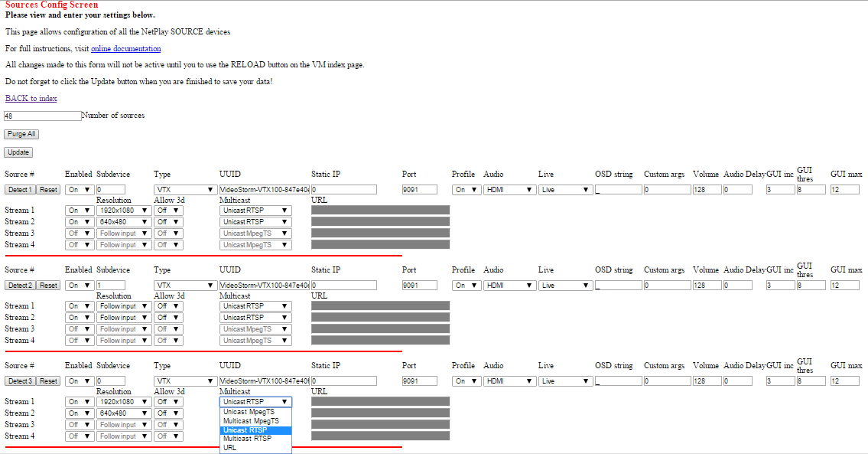Select Multicast MpegTS from the open list
This screenshot has height=454, width=868.
coord(251,421)
